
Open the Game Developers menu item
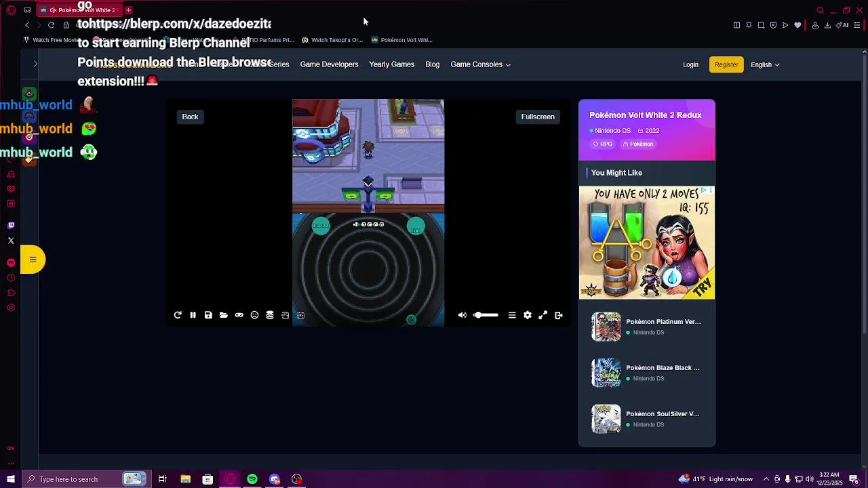pyautogui.click(x=329, y=64)
